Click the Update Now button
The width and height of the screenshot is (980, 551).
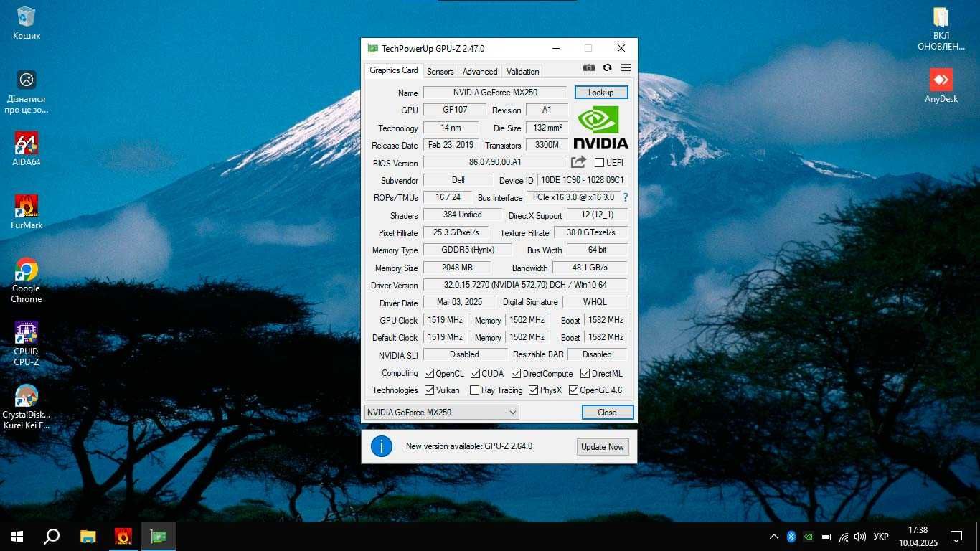coord(603,446)
